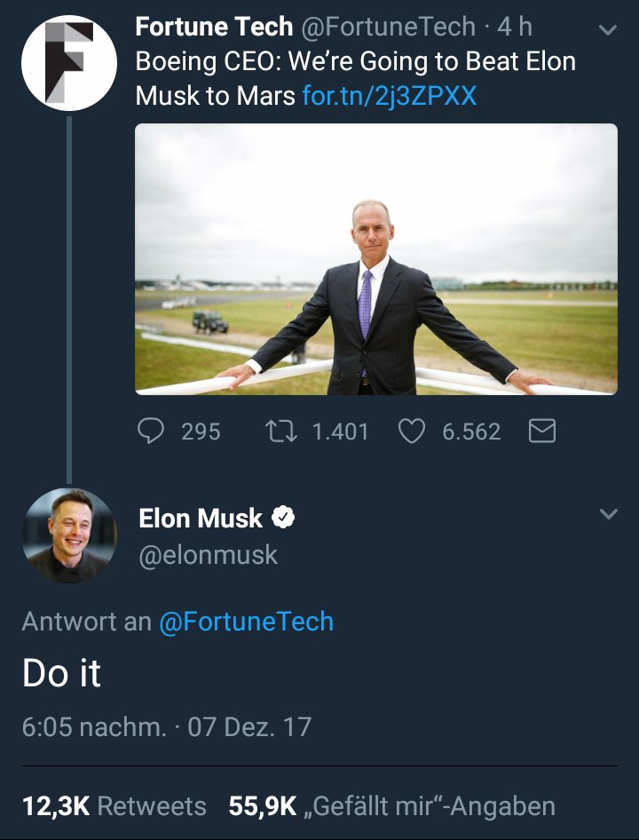
Task: Click the "Do it" reply text
Action: click(62, 674)
